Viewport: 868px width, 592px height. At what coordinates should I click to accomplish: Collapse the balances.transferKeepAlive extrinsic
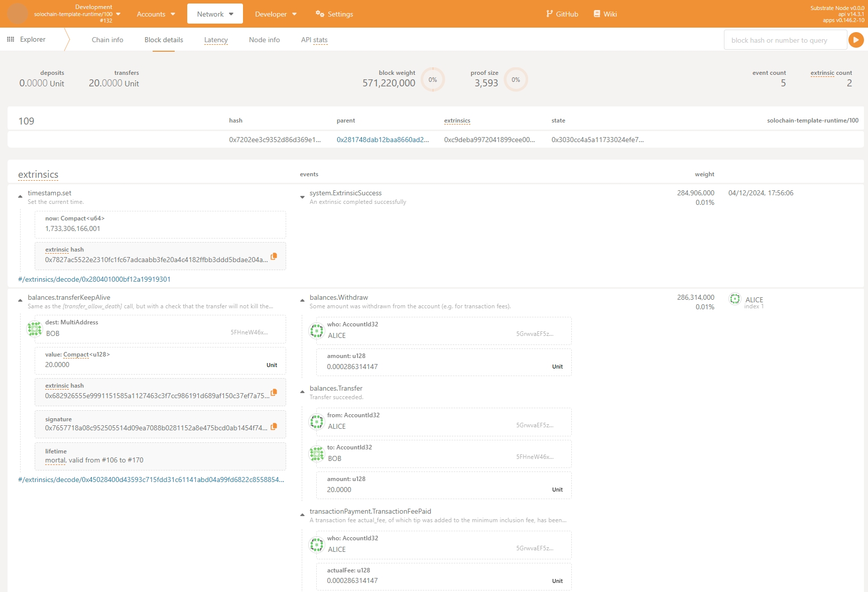(x=20, y=300)
